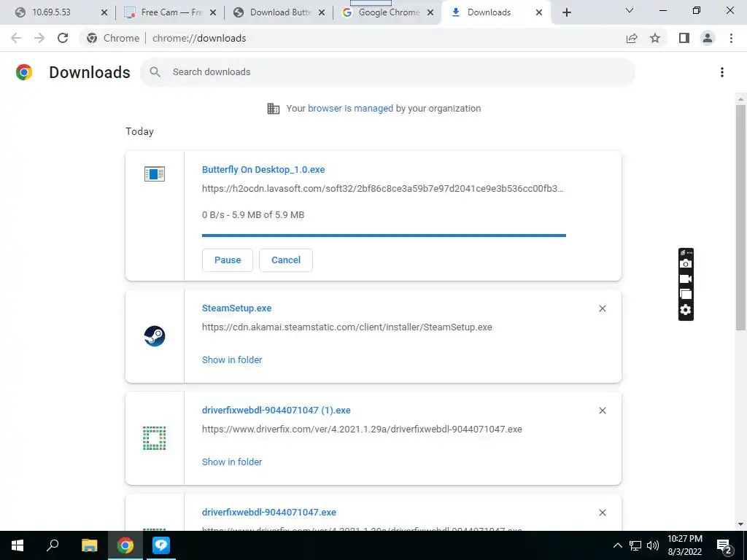Image resolution: width=747 pixels, height=560 pixels.
Task: Click the network icon in system tray
Action: point(635,545)
